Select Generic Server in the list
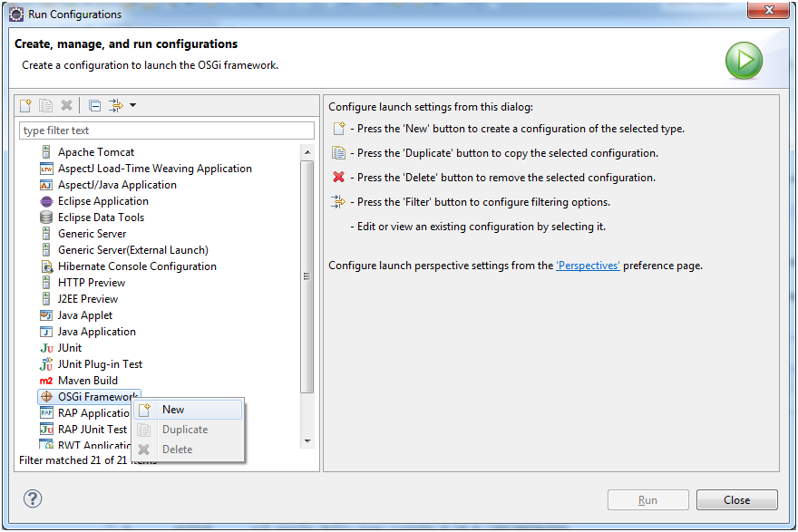The height and width of the screenshot is (532, 798). pyautogui.click(x=92, y=234)
